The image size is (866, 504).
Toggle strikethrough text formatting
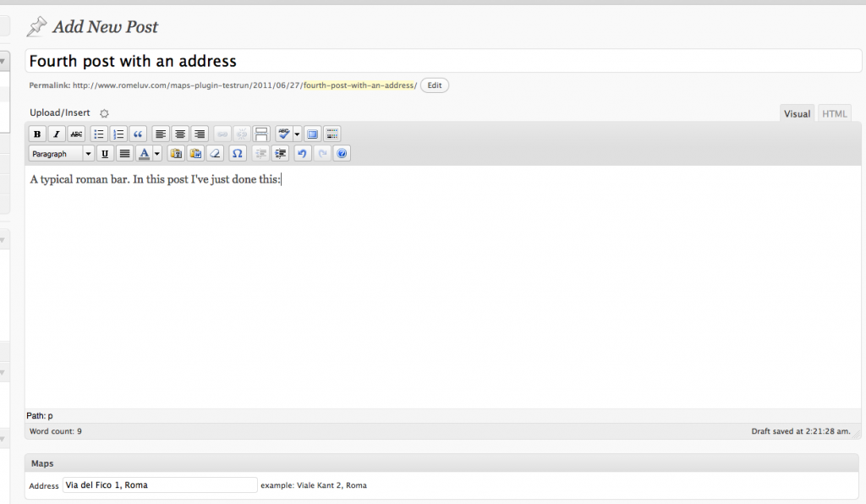[76, 134]
